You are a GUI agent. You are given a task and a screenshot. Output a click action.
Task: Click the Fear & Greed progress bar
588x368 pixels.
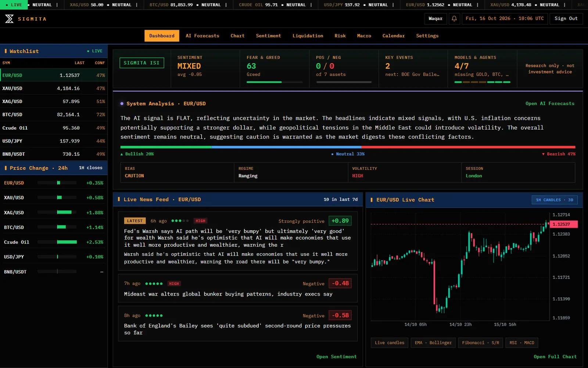pyautogui.click(x=275, y=82)
